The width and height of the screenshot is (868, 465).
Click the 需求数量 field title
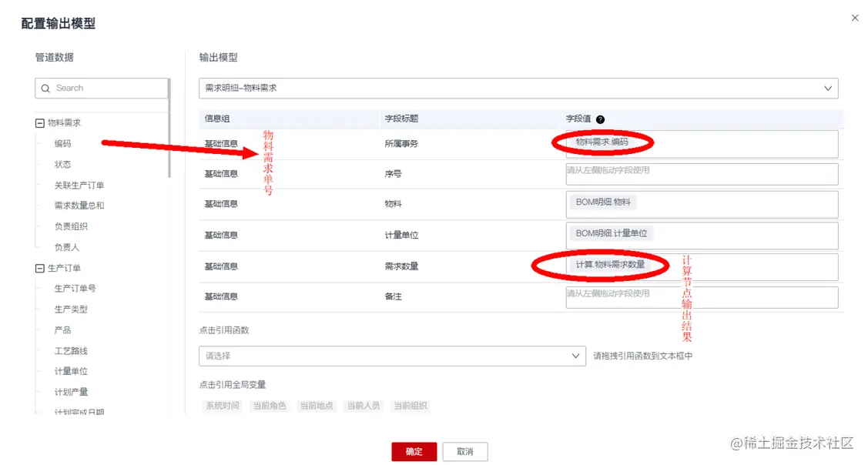(x=401, y=266)
